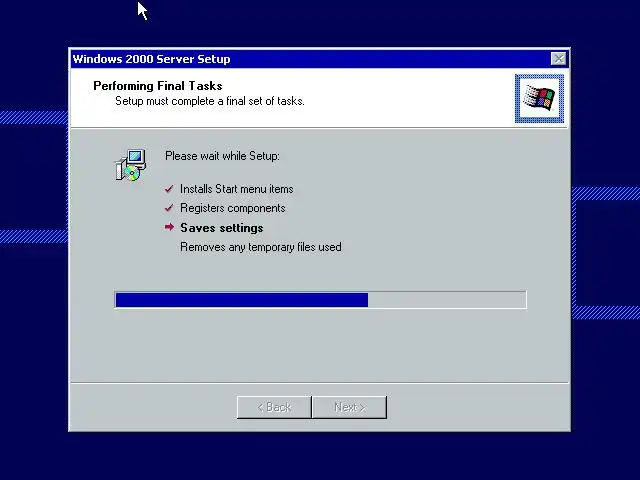Click the setup progress bar
Screen dimensions: 640x480
click(320, 300)
